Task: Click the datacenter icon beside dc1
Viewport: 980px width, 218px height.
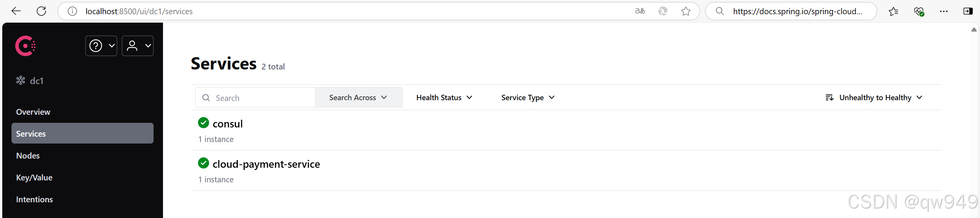Action: pyautogui.click(x=21, y=80)
